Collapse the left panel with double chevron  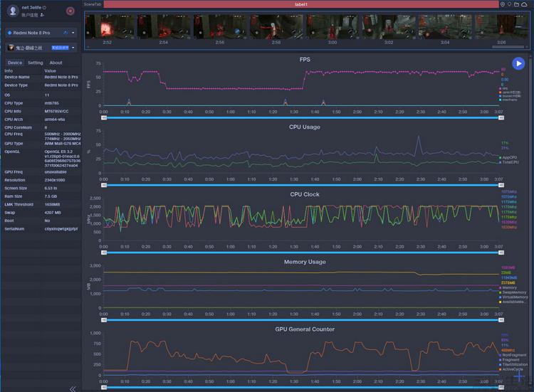(72, 388)
